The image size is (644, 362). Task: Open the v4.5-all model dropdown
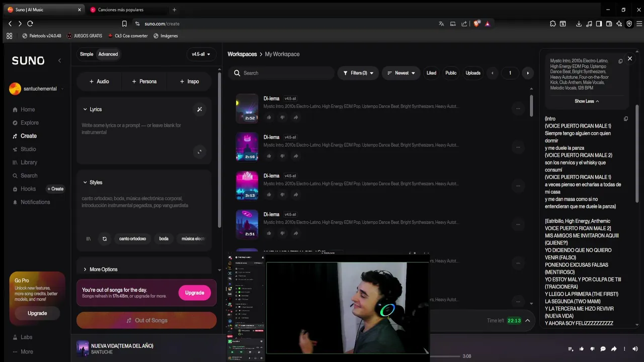[201, 54]
